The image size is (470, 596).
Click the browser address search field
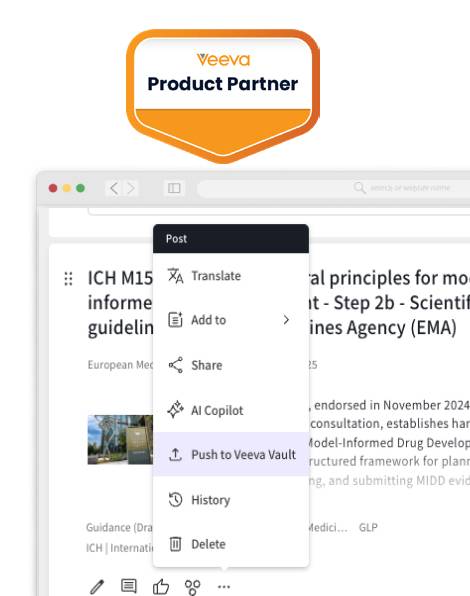(334, 188)
